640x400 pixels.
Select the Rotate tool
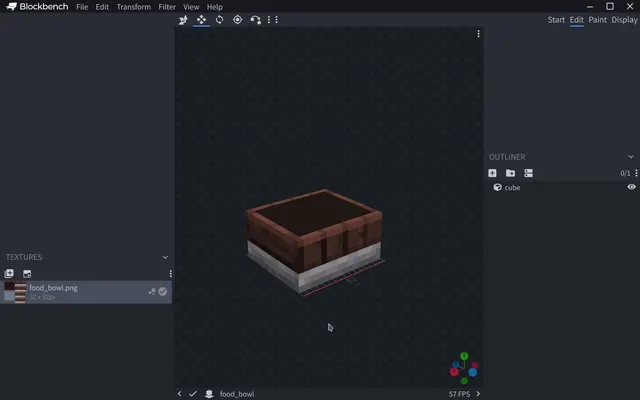(220, 20)
